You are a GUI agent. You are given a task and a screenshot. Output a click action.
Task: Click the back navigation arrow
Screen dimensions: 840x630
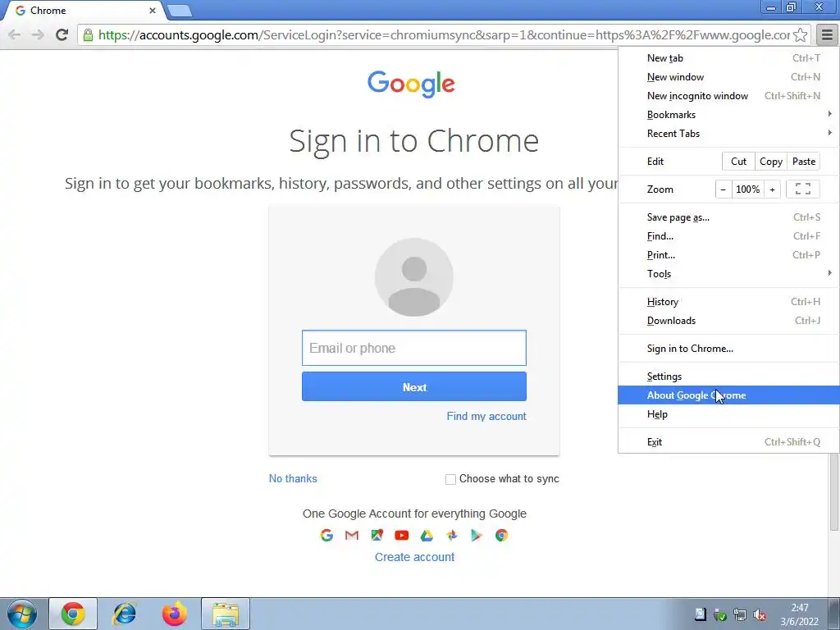pos(15,34)
